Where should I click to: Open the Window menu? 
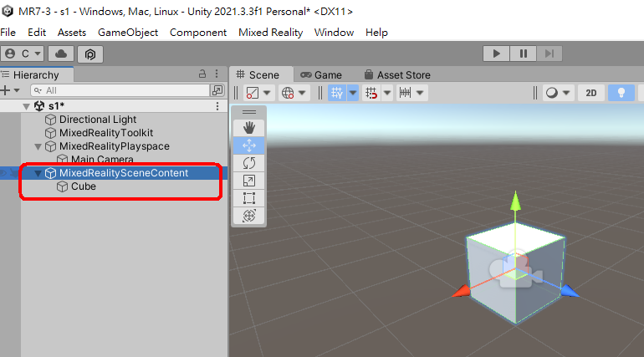[x=334, y=33]
